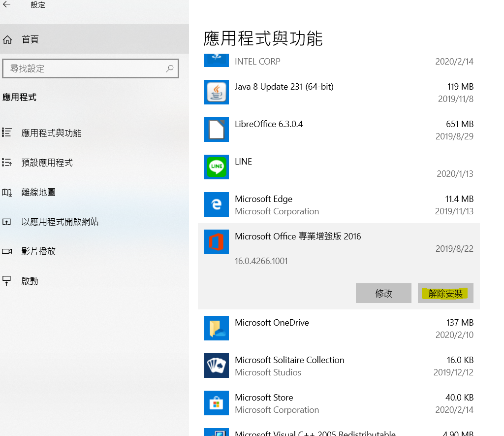Click the 651 MB size of LibreOffice

click(x=460, y=124)
